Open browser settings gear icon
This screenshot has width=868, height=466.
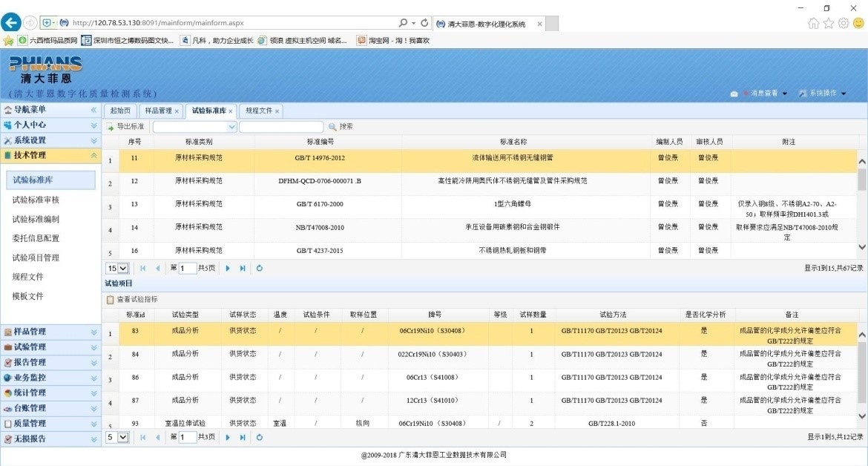(x=843, y=23)
